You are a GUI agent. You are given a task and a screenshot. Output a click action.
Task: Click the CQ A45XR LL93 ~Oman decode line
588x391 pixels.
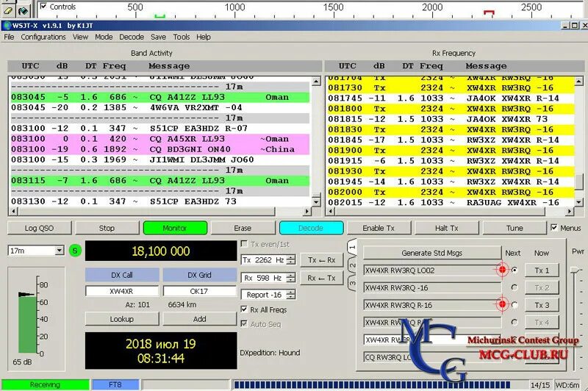pyautogui.click(x=160, y=139)
